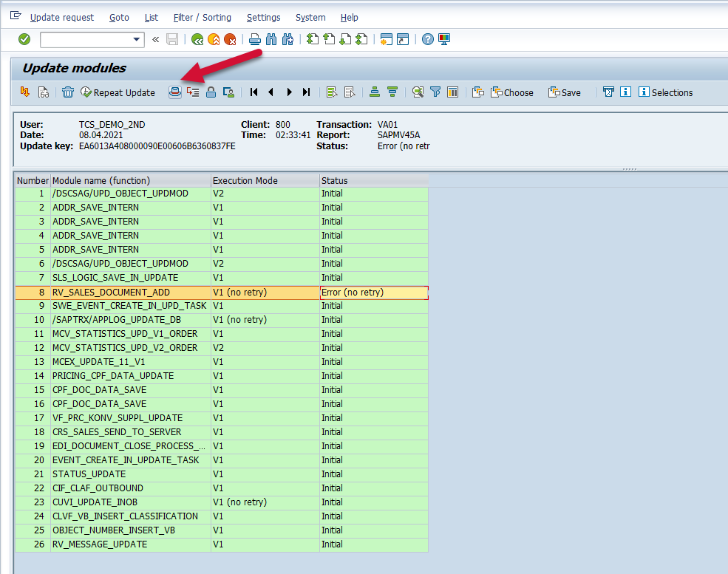
Task: Open the Filter / Sorting menu
Action: point(202,17)
